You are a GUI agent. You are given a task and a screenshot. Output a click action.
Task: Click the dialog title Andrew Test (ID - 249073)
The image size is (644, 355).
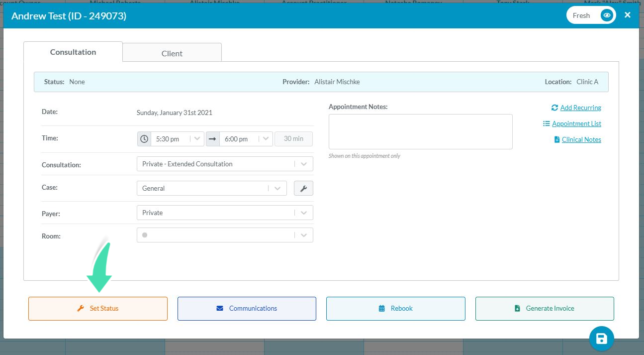coord(69,16)
